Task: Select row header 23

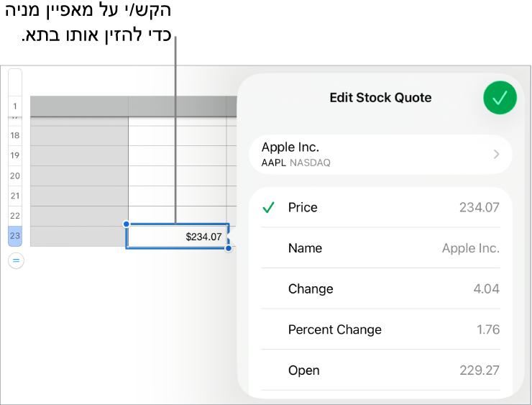Action: pos(15,236)
